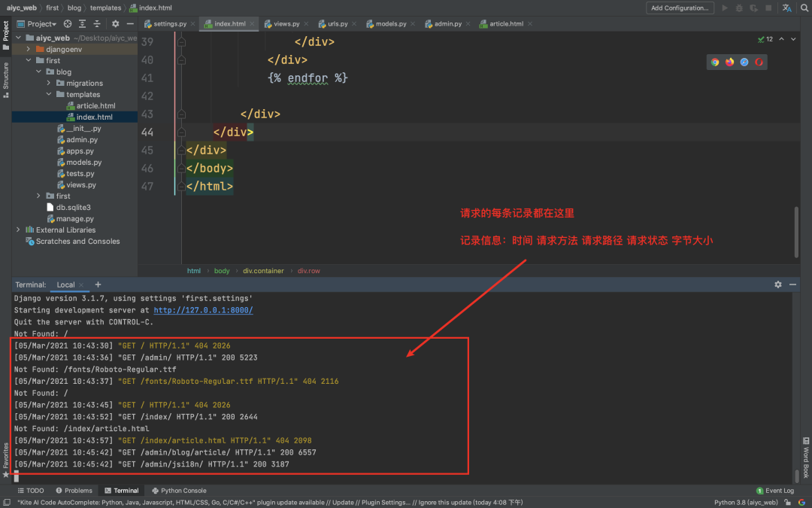Open Safari browser preview icon
Screen dimensions: 812x508
tap(744, 62)
